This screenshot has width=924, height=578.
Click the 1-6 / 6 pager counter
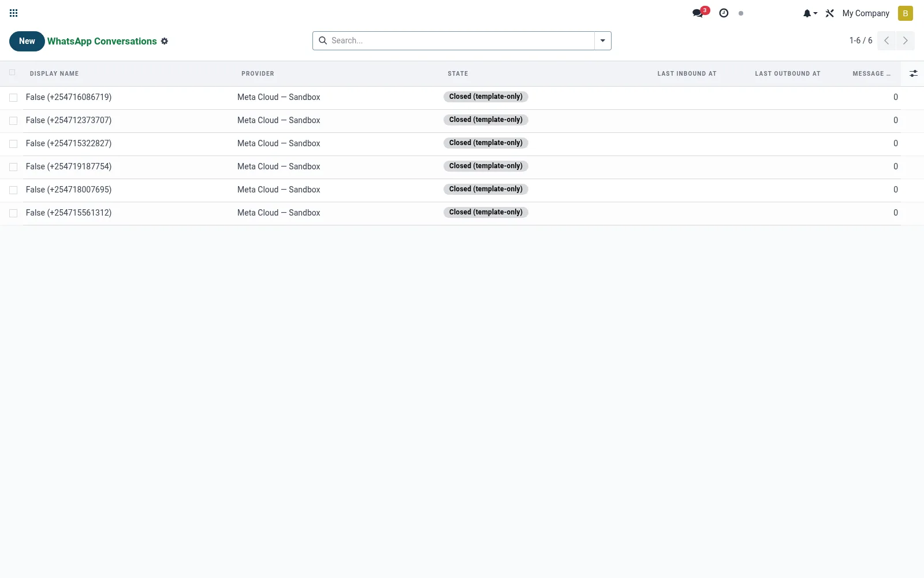pyautogui.click(x=860, y=40)
